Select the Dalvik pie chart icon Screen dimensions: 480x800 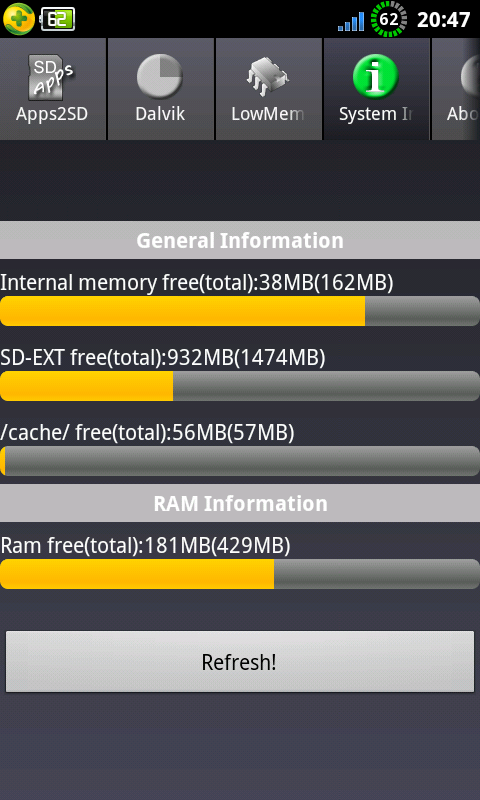pyautogui.click(x=160, y=77)
